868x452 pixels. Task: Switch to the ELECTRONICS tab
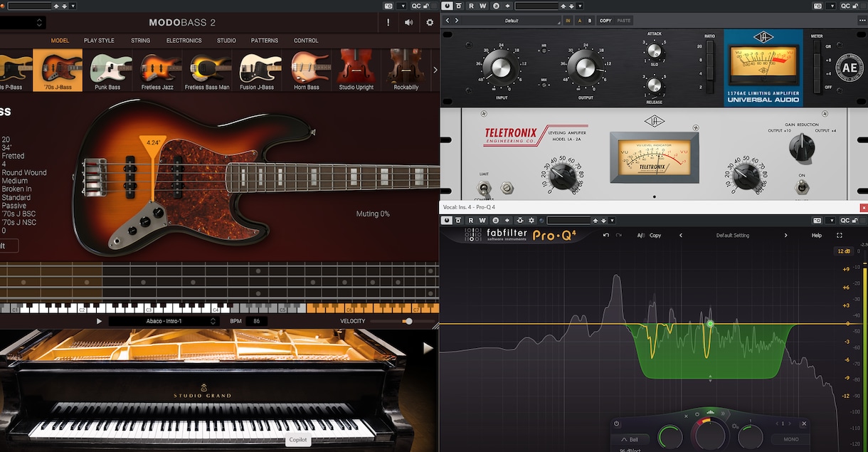point(184,41)
